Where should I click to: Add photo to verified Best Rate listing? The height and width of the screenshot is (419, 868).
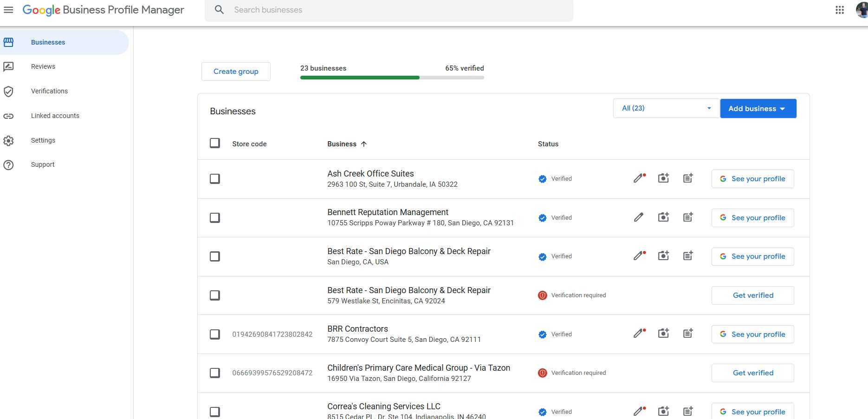click(663, 256)
